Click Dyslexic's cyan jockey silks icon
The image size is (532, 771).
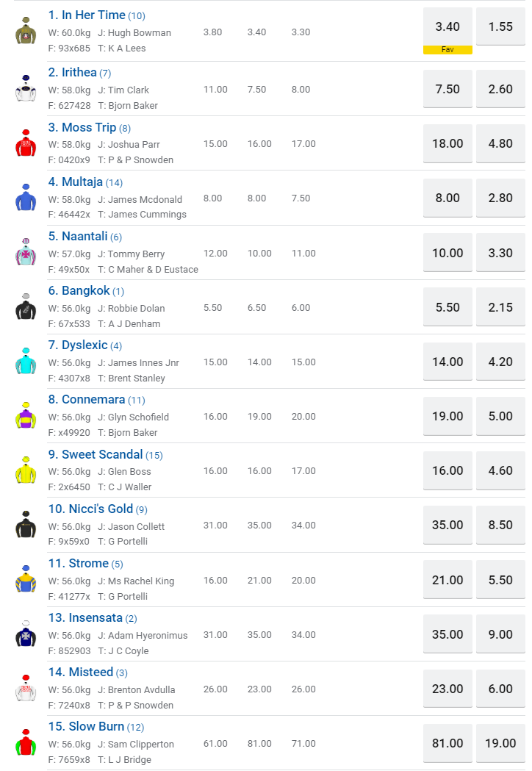tap(26, 362)
